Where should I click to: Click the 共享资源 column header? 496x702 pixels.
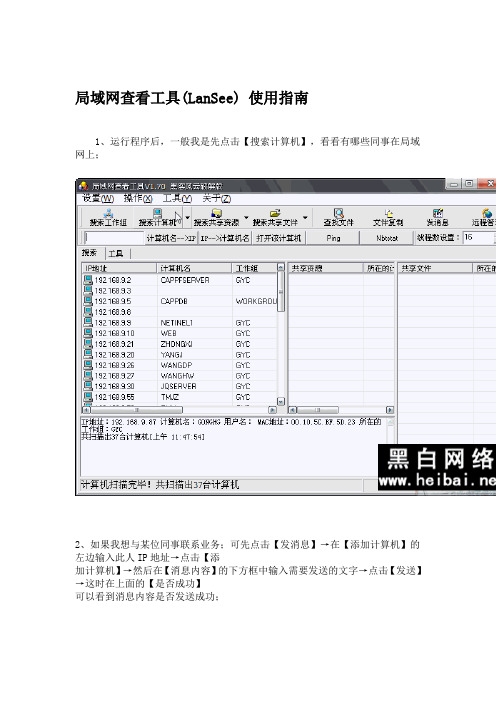pos(326,268)
